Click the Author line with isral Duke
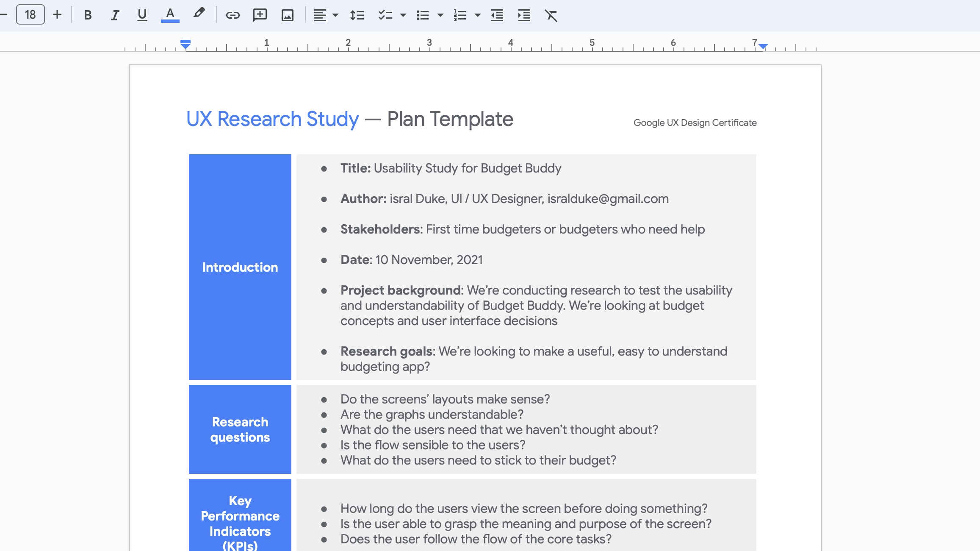Viewport: 980px width, 551px height. tap(504, 199)
